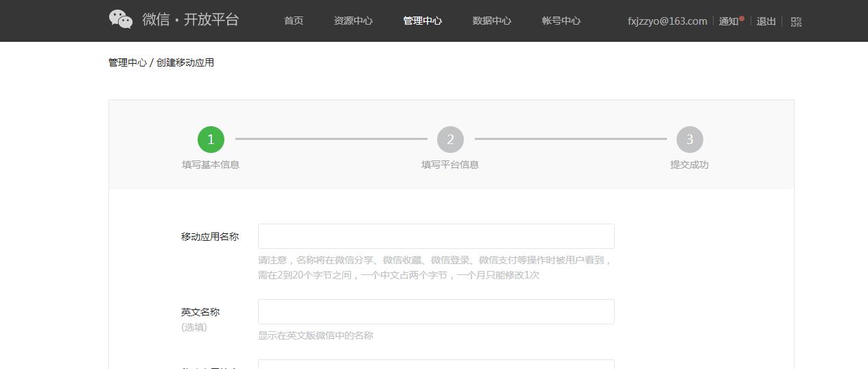Click the 显示在英文版微信中的名称 hint

(316, 335)
